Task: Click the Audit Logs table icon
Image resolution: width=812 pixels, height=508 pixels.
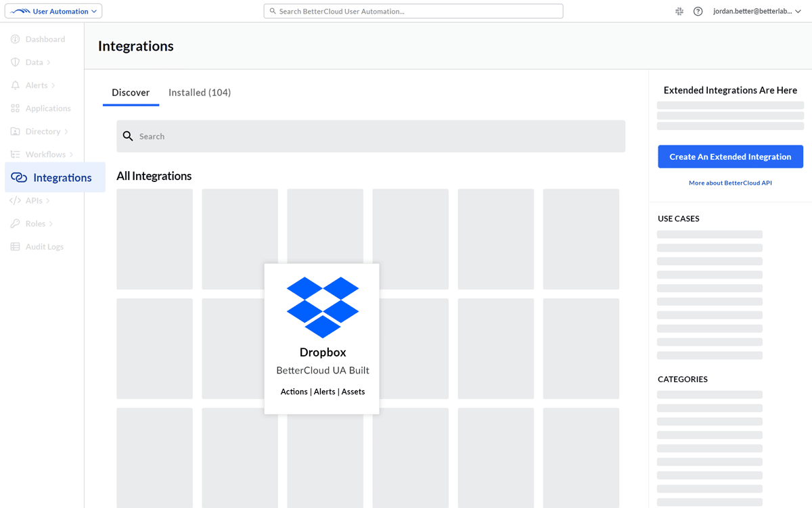Action: (16, 247)
